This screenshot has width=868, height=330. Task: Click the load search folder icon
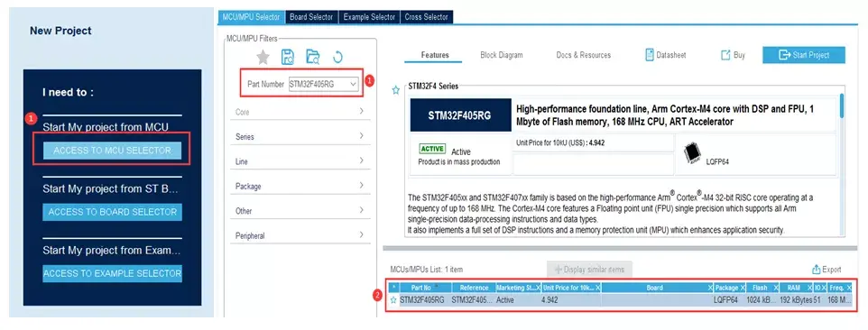pyautogui.click(x=313, y=57)
